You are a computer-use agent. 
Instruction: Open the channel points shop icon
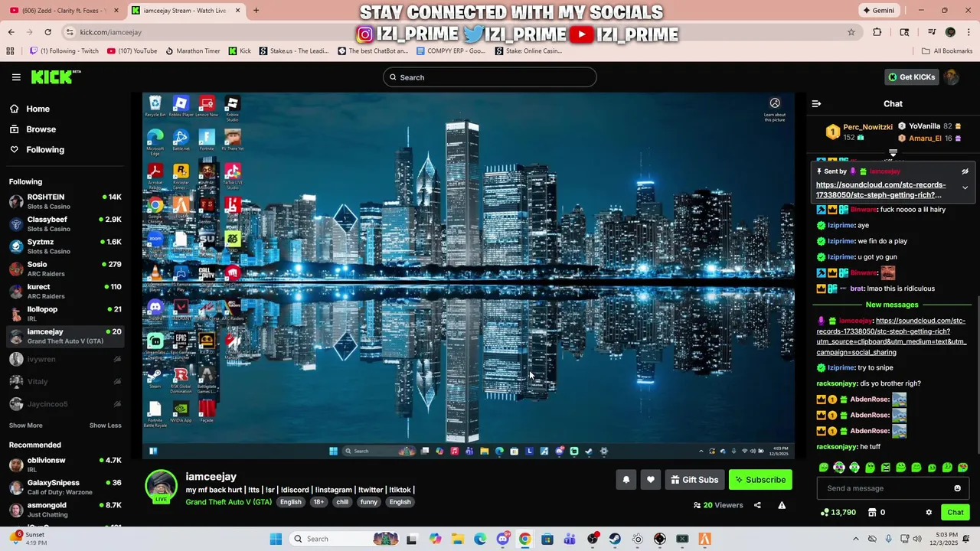point(871,512)
